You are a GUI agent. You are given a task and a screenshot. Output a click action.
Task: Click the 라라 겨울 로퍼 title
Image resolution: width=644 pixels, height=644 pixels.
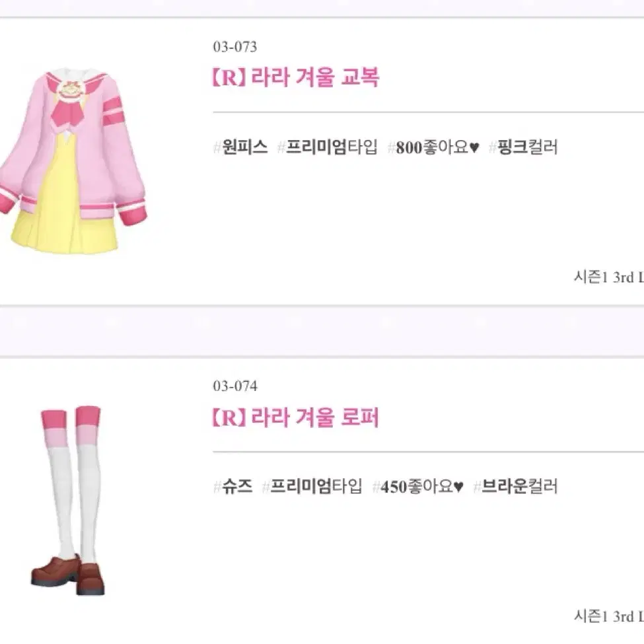tap(295, 417)
